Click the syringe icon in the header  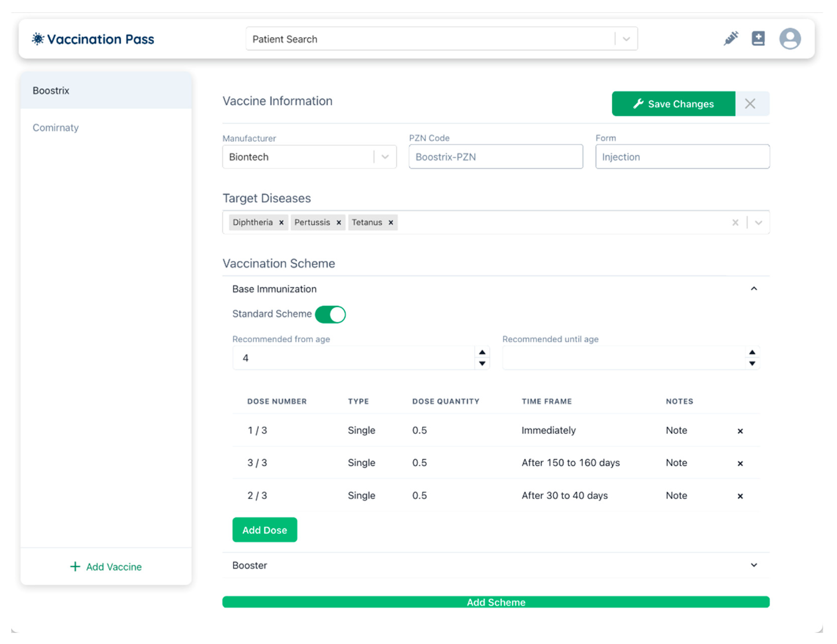pos(731,39)
